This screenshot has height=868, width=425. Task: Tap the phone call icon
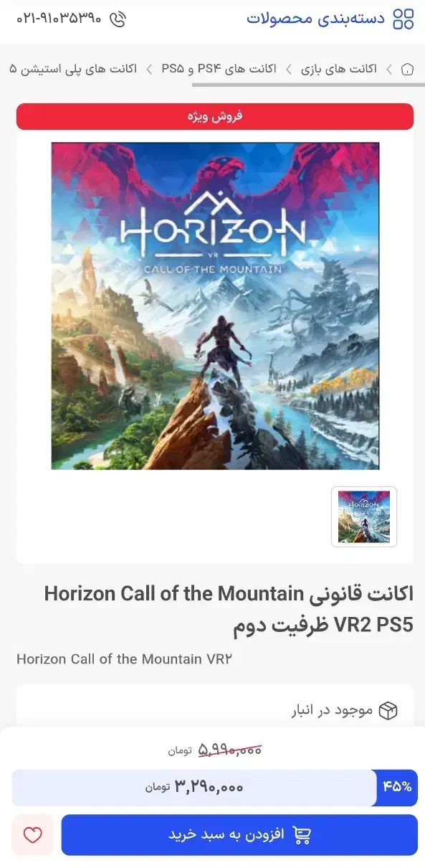[118, 19]
